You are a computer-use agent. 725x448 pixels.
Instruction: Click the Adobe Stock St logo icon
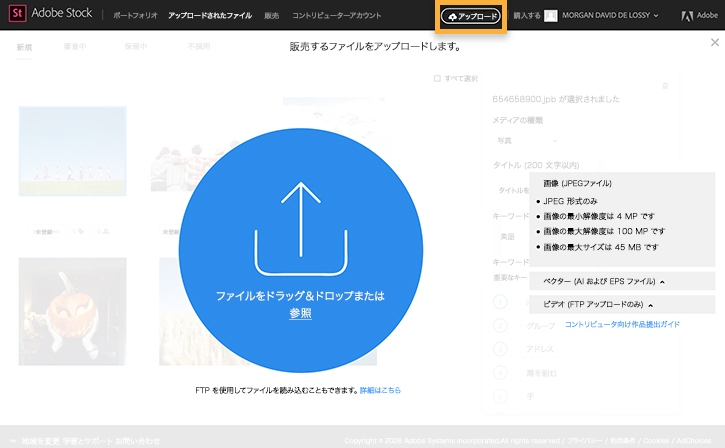click(x=18, y=14)
